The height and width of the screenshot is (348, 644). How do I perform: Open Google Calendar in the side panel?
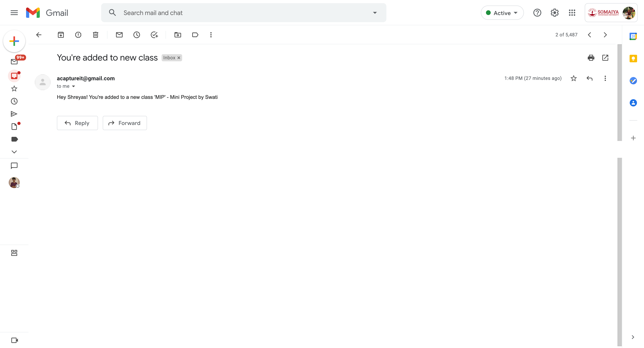click(x=633, y=37)
